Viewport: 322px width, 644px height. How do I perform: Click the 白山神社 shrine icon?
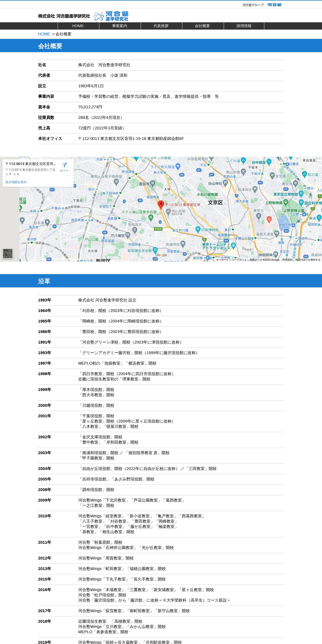(225, 183)
